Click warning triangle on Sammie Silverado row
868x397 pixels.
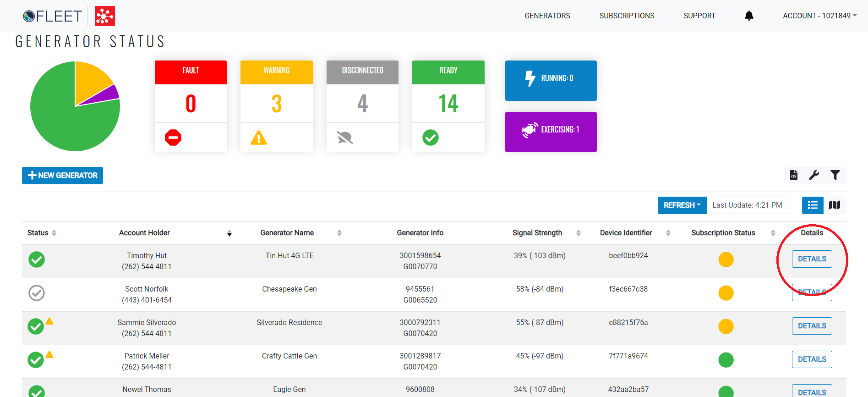[x=49, y=321]
